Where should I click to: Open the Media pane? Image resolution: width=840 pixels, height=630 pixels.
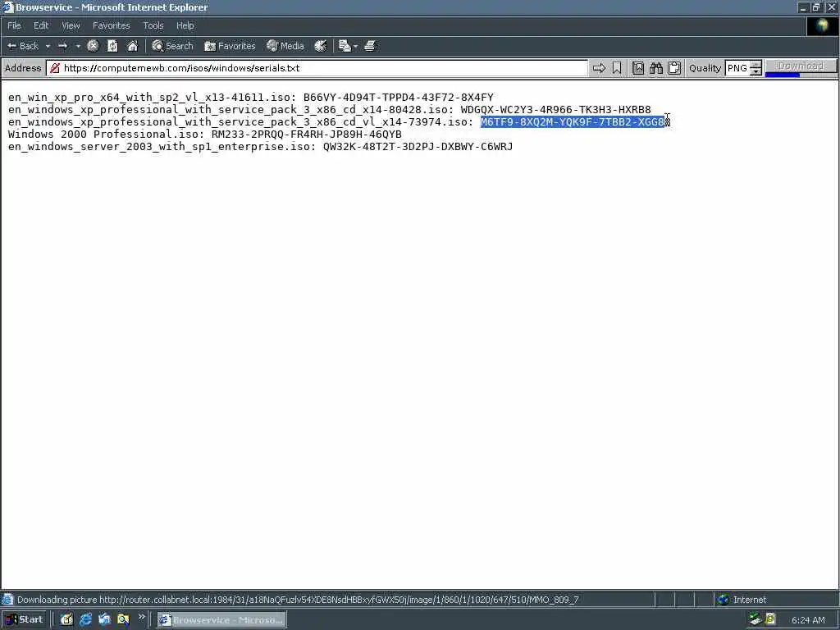(285, 46)
